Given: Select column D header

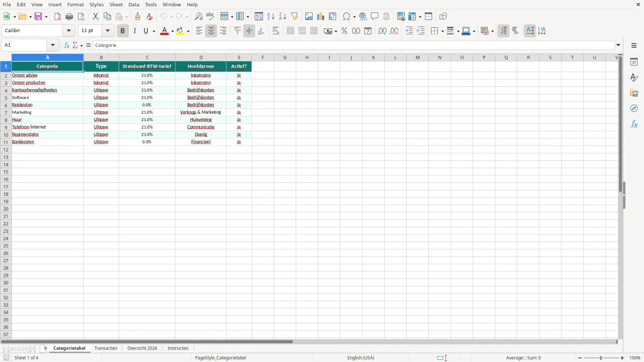Looking at the screenshot, I should (x=201, y=57).
